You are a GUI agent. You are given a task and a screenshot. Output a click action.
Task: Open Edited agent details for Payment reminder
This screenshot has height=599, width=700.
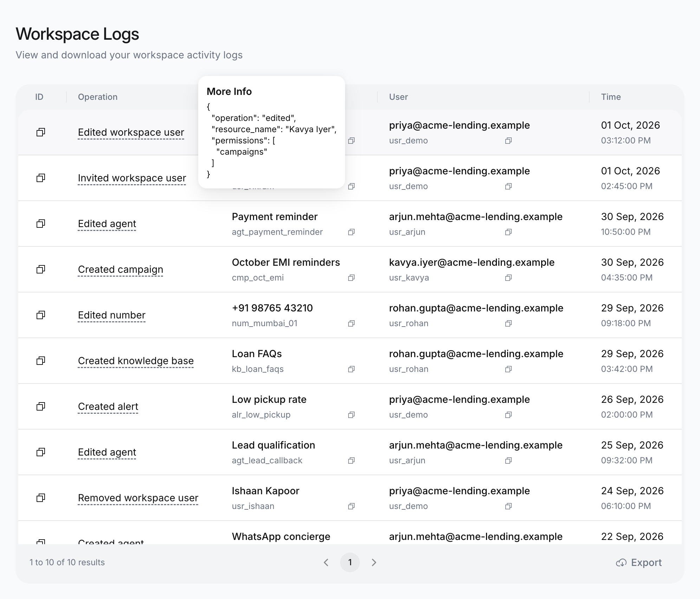click(x=107, y=224)
